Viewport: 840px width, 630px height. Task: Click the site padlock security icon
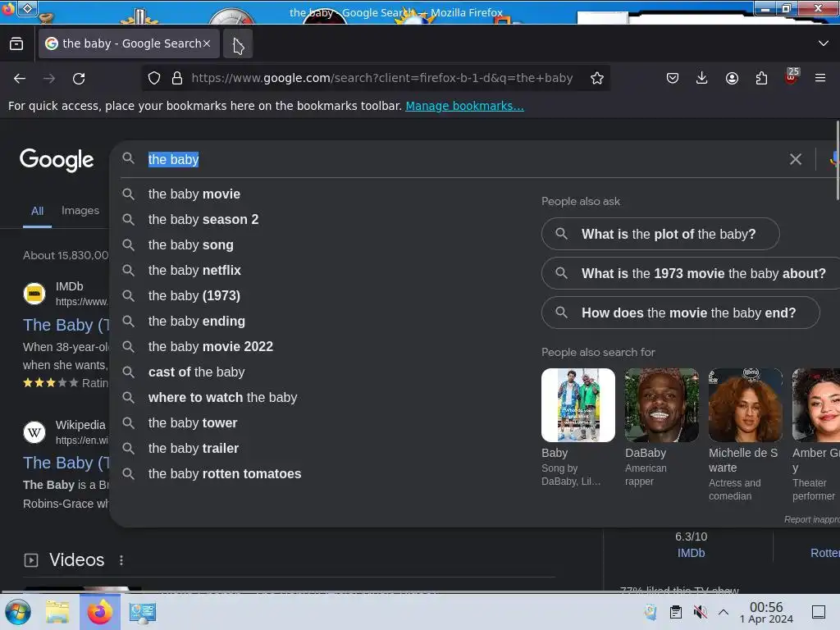[x=177, y=78]
